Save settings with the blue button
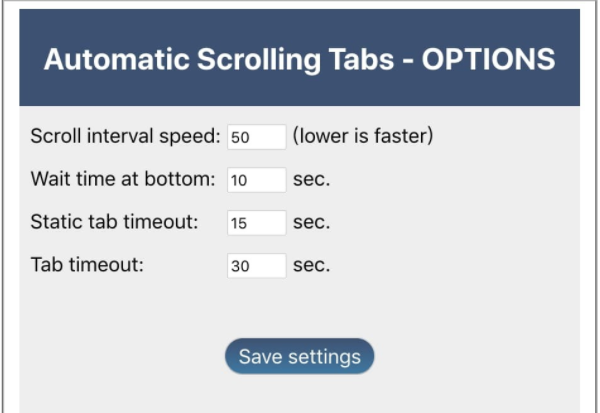 pyautogui.click(x=299, y=356)
